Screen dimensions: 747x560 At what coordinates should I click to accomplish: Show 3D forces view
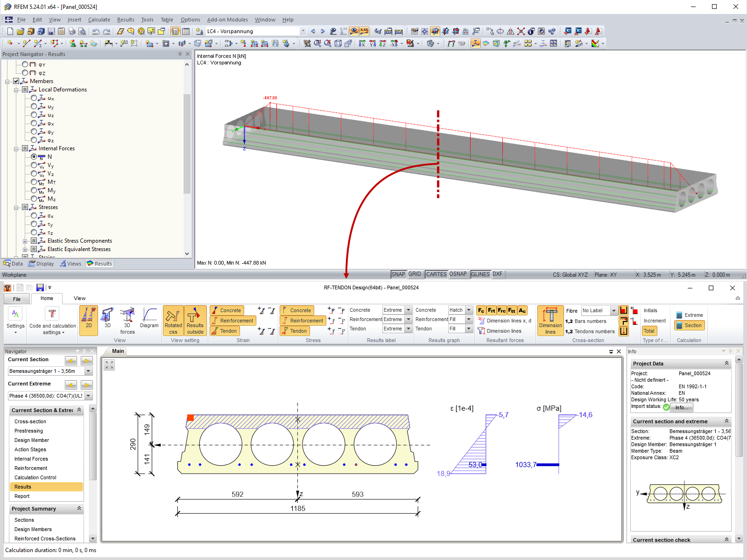coord(127,321)
